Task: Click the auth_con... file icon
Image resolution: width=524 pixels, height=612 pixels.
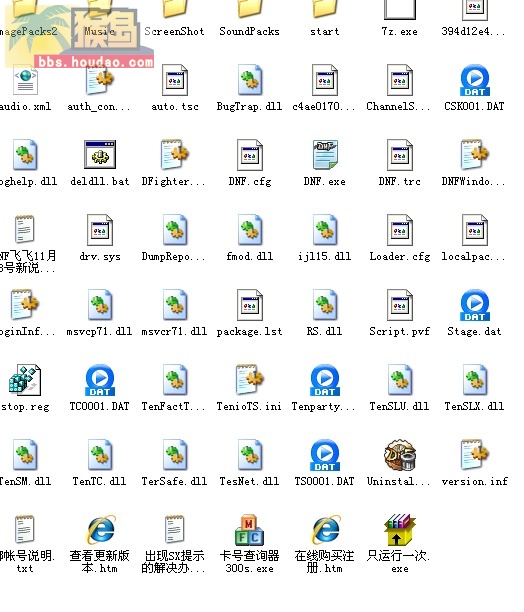Action: click(100, 80)
